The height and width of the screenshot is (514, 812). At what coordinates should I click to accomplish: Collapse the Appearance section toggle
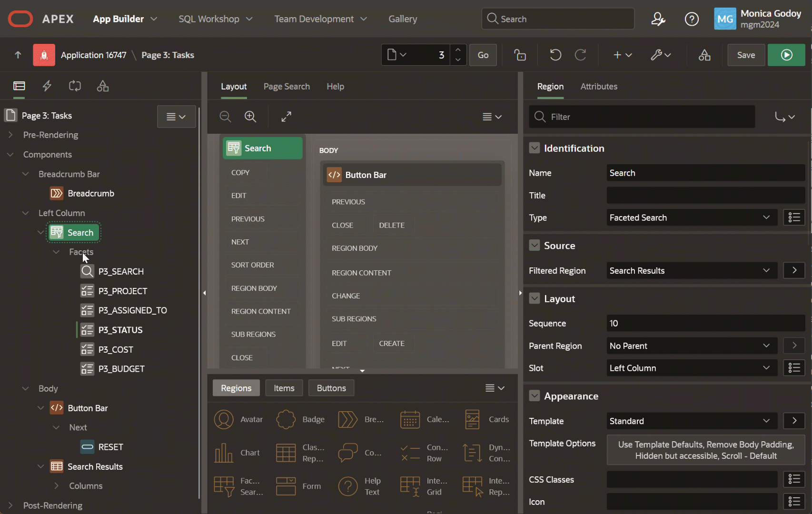(x=535, y=396)
